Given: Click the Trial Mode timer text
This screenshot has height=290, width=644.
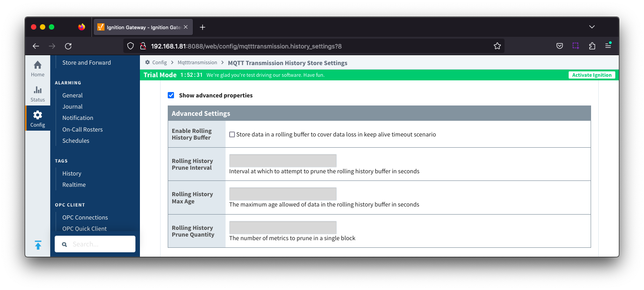Looking at the screenshot, I should (191, 75).
